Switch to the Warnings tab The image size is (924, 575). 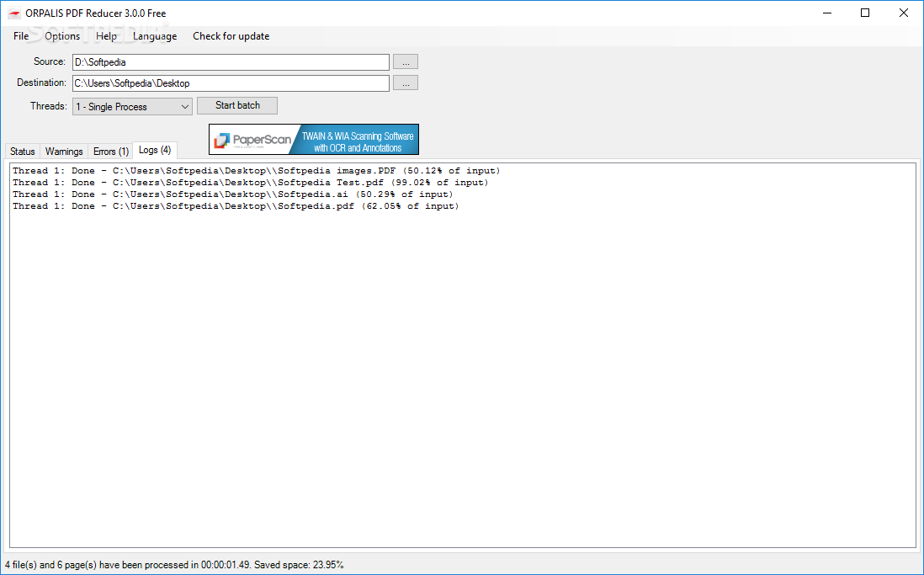[x=64, y=152]
